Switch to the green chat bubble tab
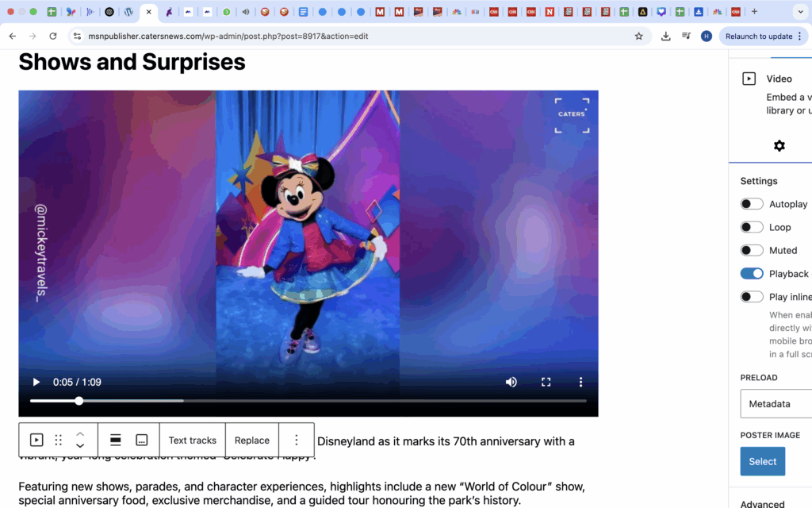The image size is (812, 508). (x=226, y=11)
